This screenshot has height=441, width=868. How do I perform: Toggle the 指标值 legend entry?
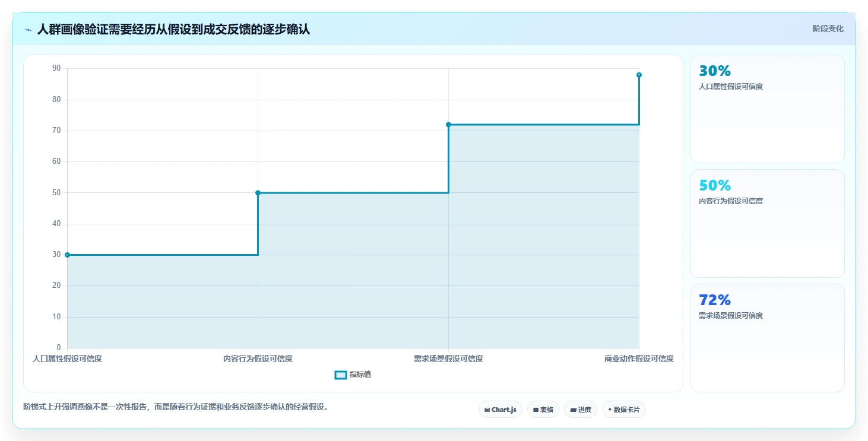pyautogui.click(x=353, y=375)
